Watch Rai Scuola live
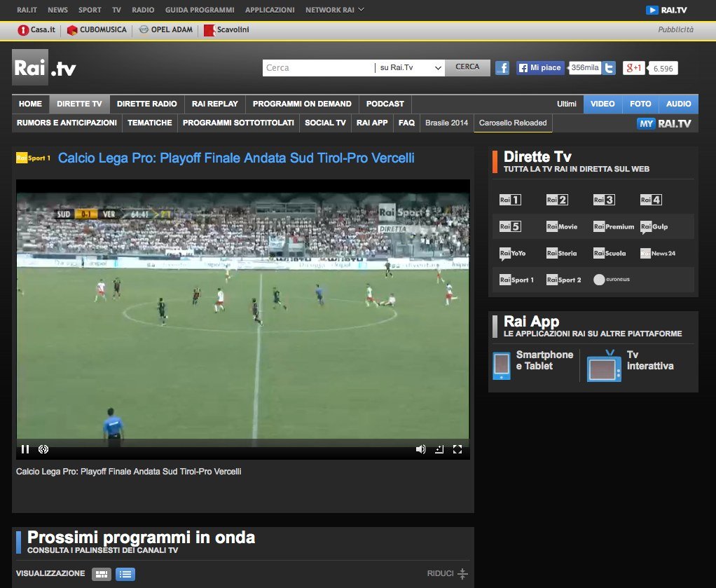This screenshot has height=588, width=716. 610,253
